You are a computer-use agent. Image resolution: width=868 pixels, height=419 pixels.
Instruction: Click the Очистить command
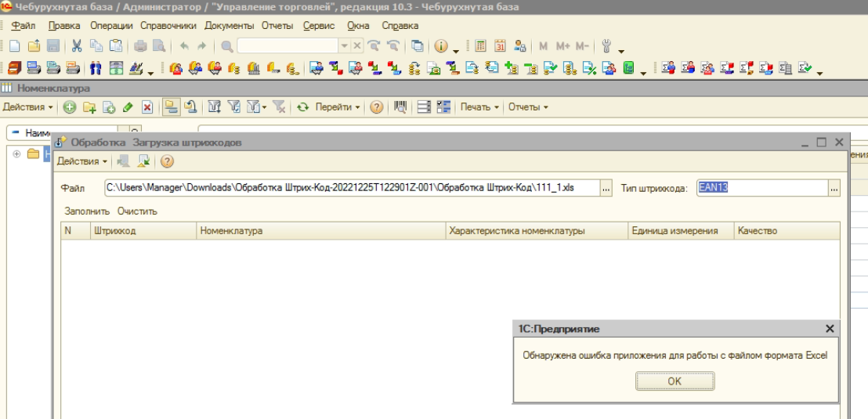(x=138, y=211)
